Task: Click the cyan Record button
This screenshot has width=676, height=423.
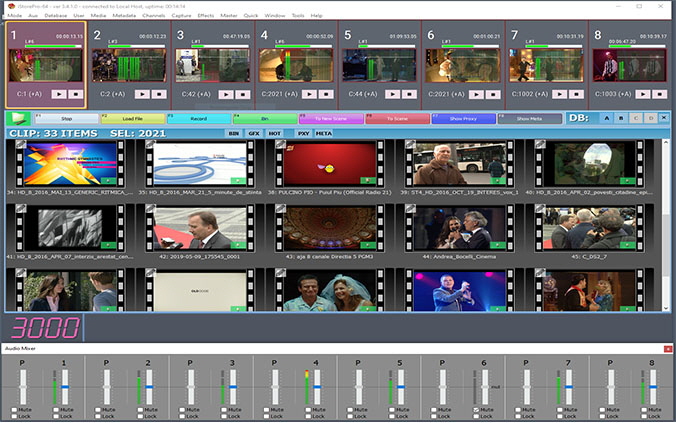Action: coord(199,119)
